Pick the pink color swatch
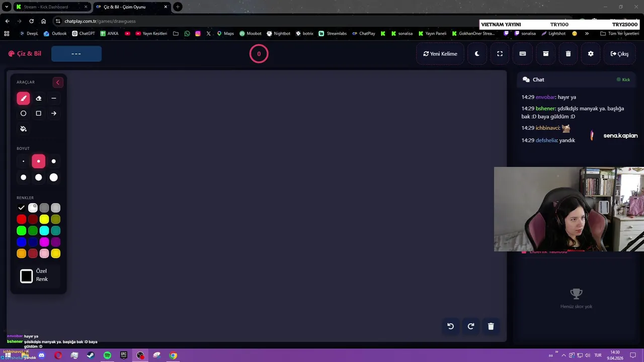Image resolution: width=644 pixels, height=362 pixels. pos(44,254)
